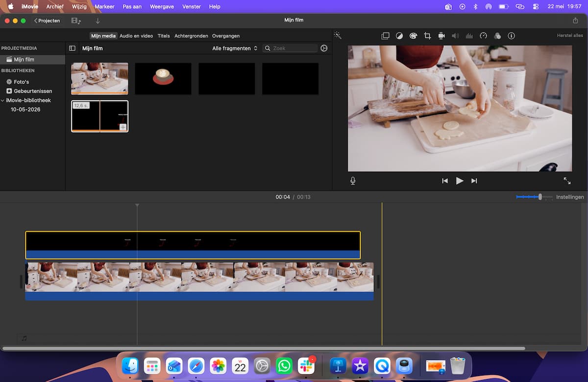This screenshot has height=382, width=588.
Task: Play the video in the viewer
Action: 460,181
